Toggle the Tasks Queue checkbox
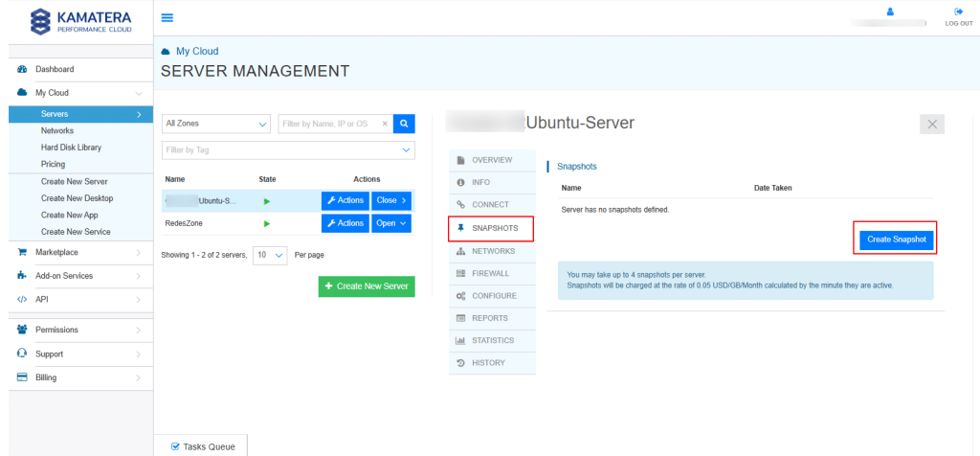The height and width of the screenshot is (456, 980). 175,446
